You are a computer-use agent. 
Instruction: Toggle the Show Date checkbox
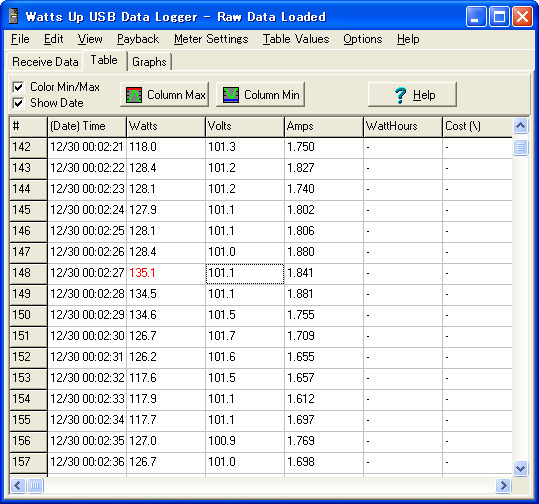click(18, 103)
